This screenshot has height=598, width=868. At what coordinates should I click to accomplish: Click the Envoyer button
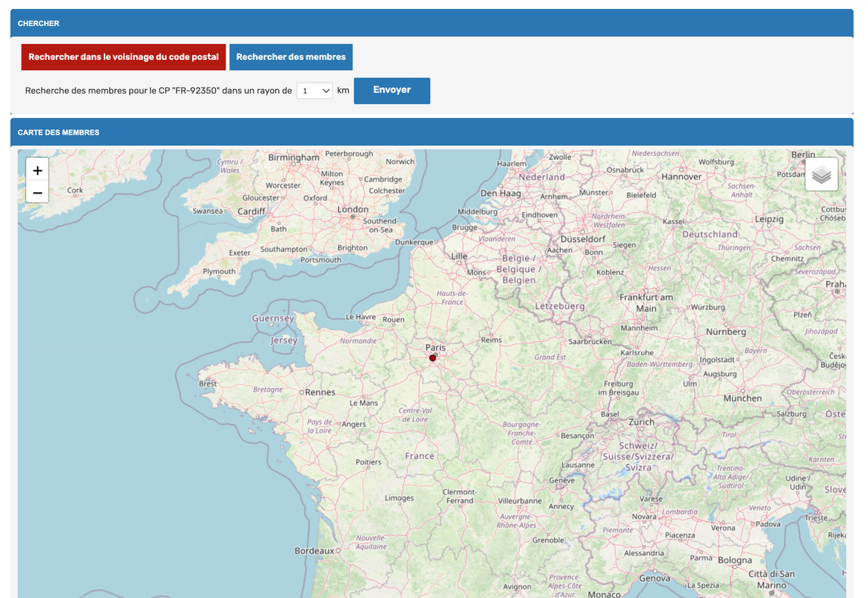(x=392, y=90)
